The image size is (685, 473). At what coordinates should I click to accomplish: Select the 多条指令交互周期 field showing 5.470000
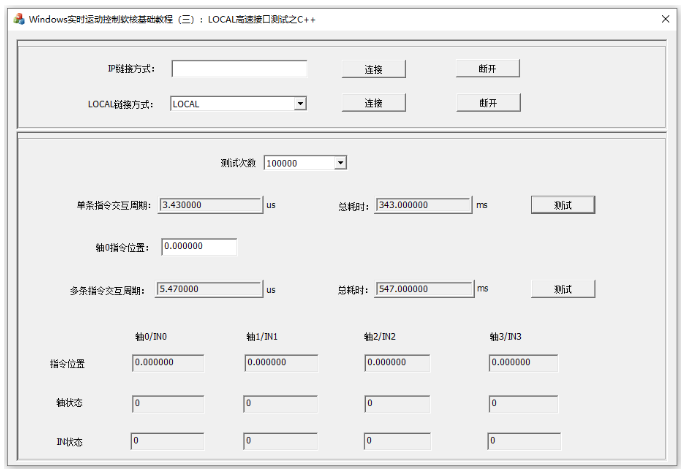point(209,289)
